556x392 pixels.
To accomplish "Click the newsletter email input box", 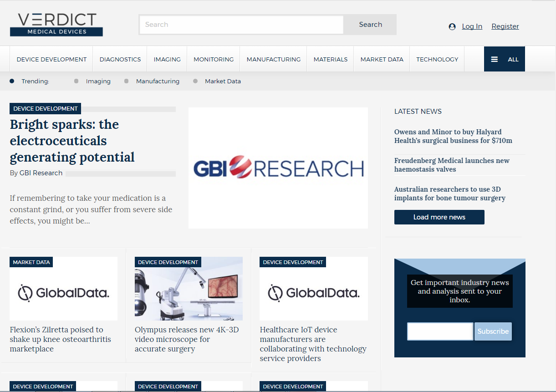I will pos(440,331).
